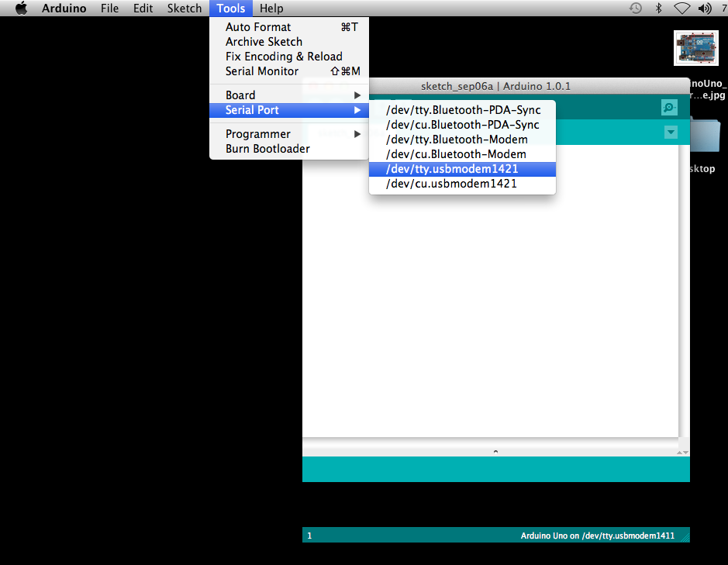This screenshot has height=565, width=728.
Task: Open the Edit menu
Action: pos(143,9)
